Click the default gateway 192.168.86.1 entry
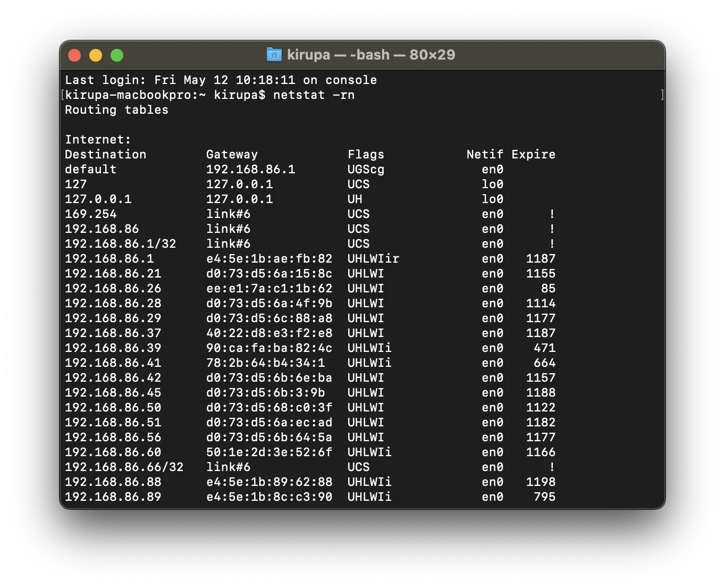Screen dimensions: 725x588 pos(250,170)
